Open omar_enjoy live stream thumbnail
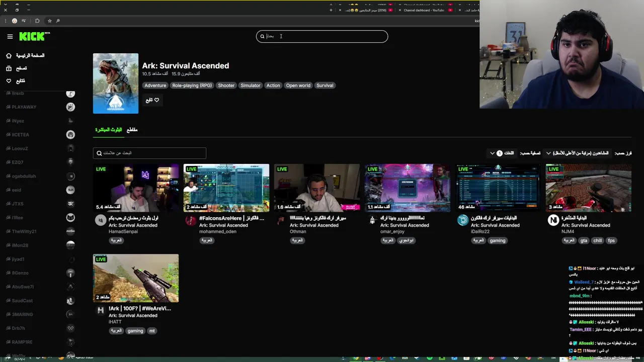 408,188
